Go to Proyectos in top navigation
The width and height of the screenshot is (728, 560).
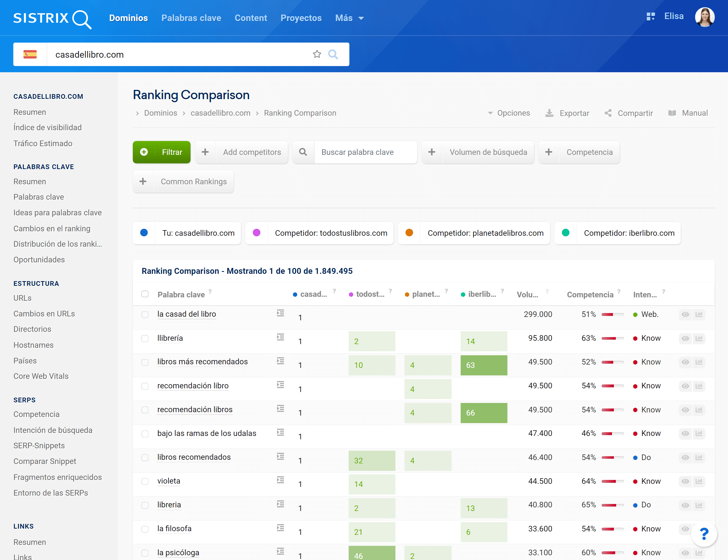(x=301, y=18)
